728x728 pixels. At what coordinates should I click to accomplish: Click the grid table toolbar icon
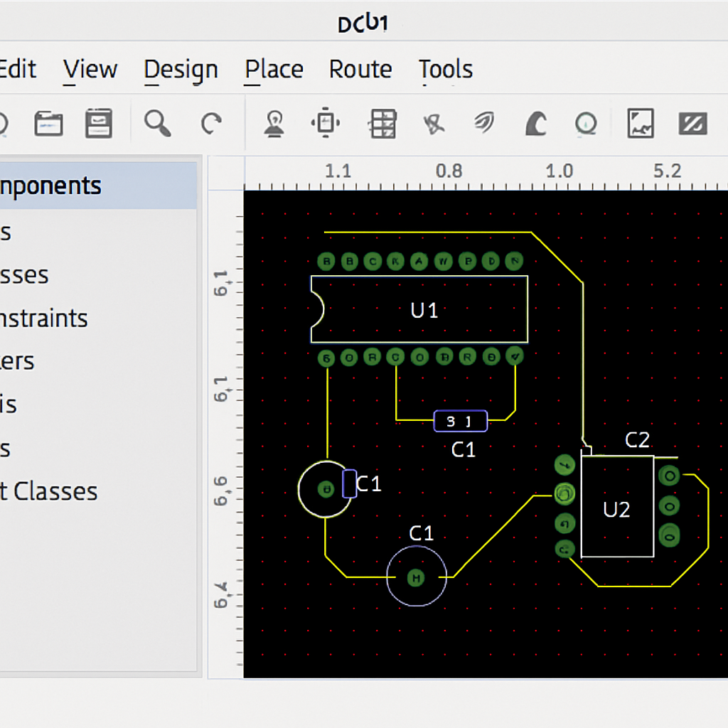(382, 124)
